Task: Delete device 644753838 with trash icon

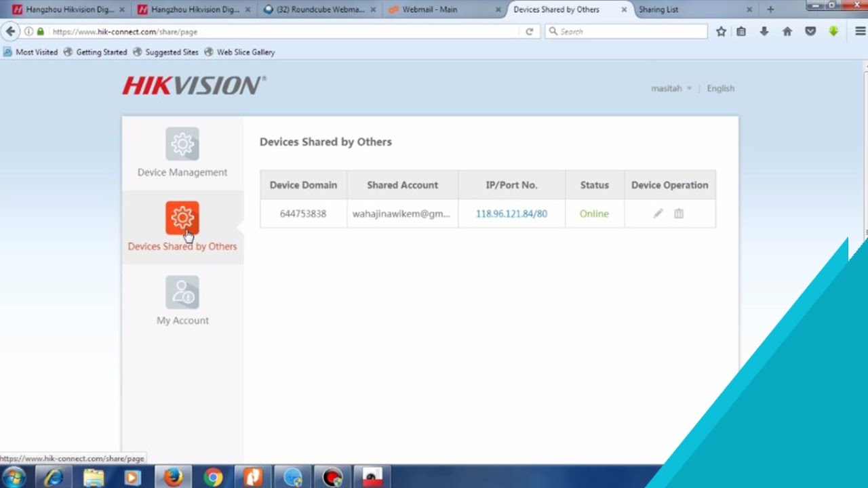Action: click(x=679, y=213)
